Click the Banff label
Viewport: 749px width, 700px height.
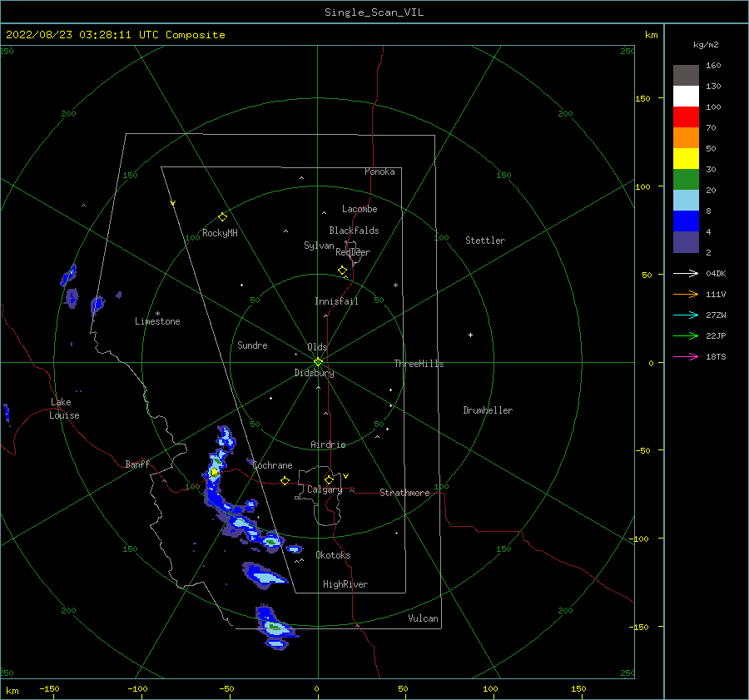(137, 464)
